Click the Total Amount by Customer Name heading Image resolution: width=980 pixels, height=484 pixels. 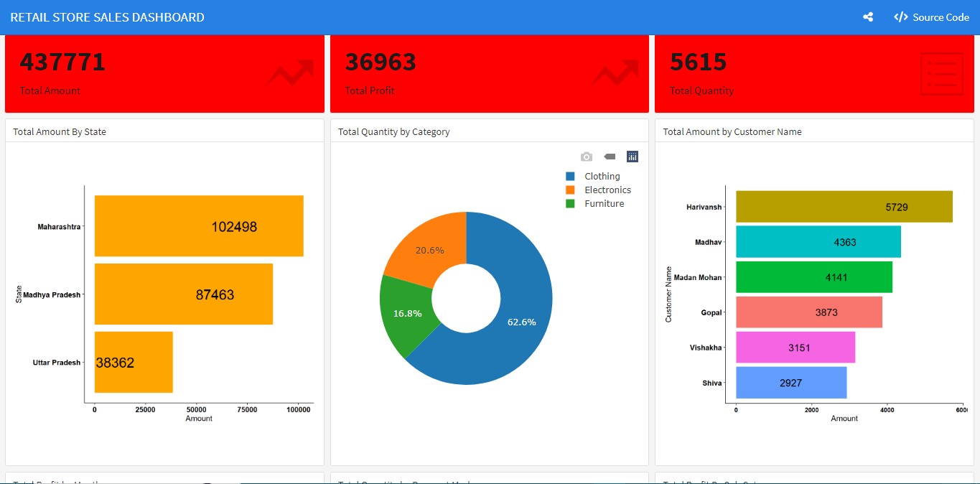coord(732,131)
